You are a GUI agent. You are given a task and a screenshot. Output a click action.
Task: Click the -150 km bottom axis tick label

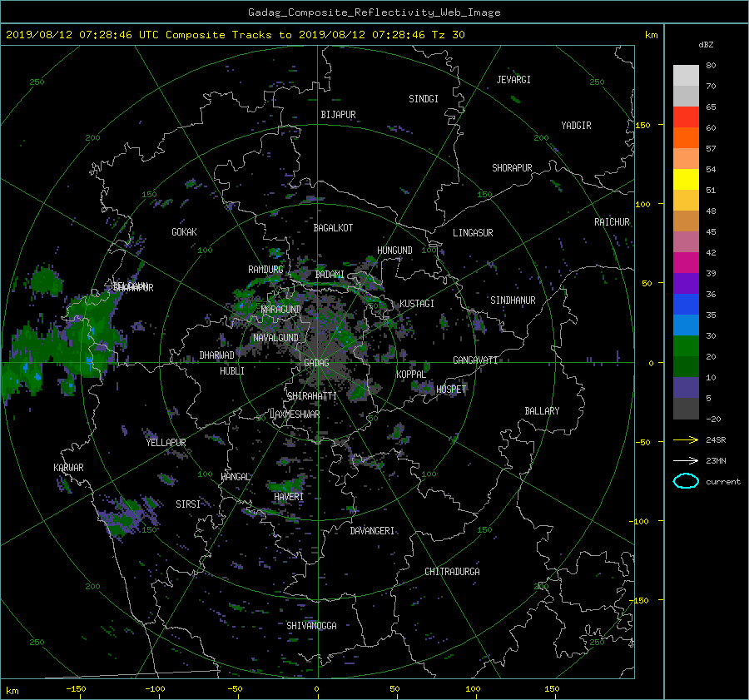(x=76, y=688)
